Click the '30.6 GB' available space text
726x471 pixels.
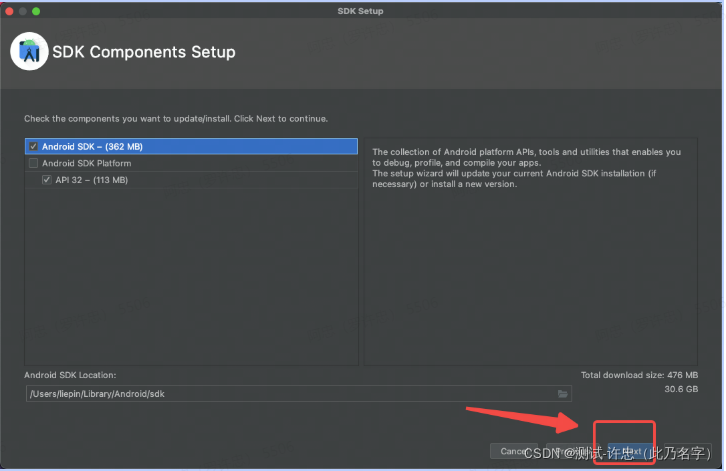681,389
